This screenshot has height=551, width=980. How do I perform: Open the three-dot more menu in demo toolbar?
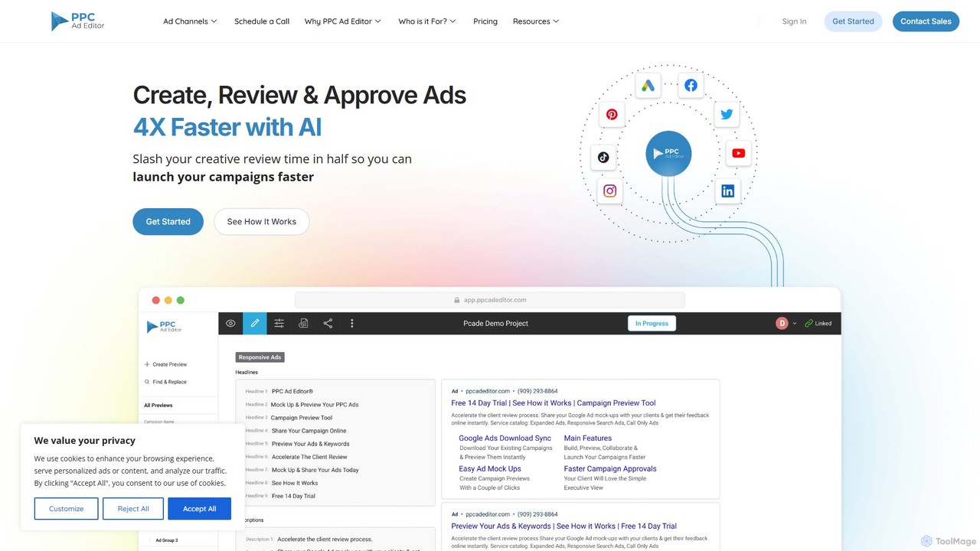(x=352, y=324)
